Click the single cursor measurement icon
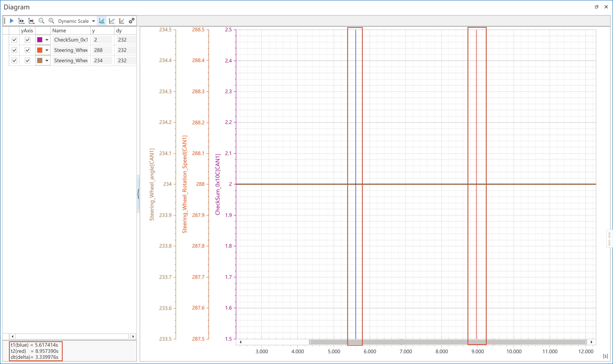 click(x=21, y=21)
